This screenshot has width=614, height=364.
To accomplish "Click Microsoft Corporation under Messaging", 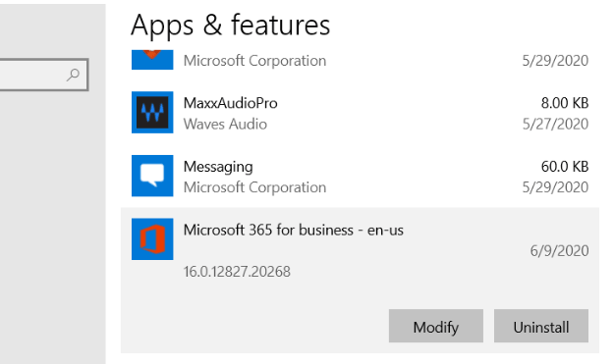I will (254, 187).
